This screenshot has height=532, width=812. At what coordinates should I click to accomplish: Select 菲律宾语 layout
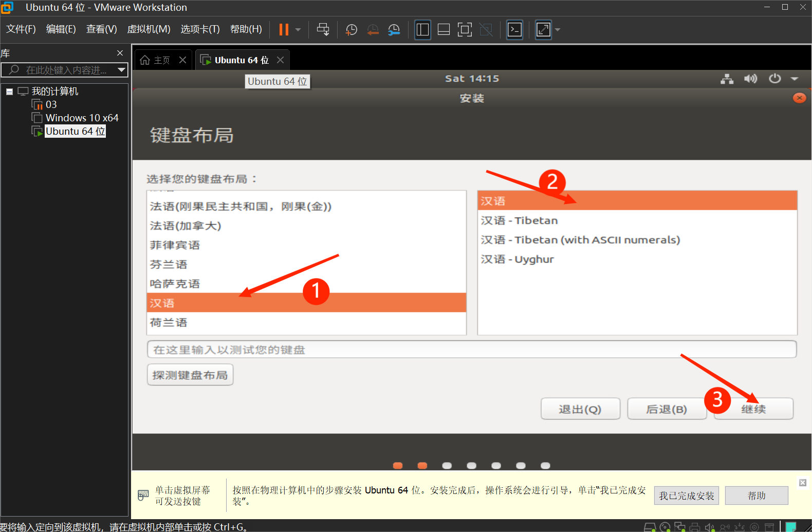coord(306,245)
